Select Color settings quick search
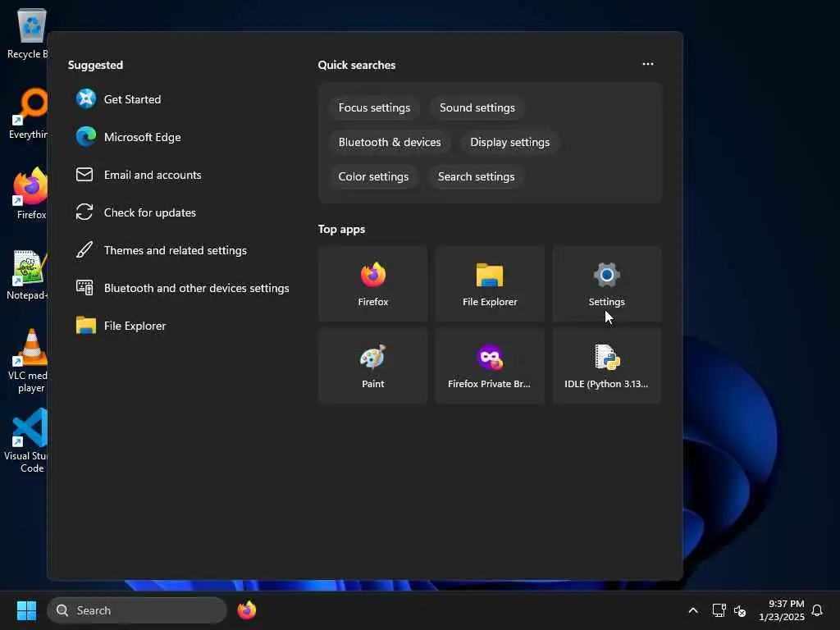This screenshot has width=840, height=630. pyautogui.click(x=373, y=176)
